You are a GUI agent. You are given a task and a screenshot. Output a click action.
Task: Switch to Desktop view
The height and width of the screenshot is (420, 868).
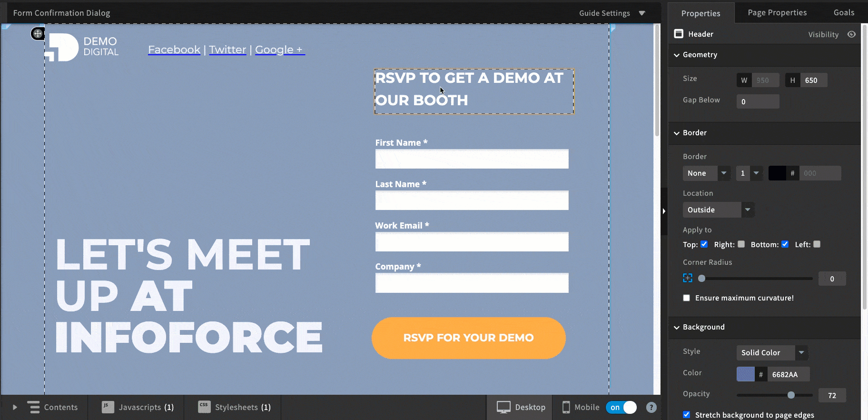[x=521, y=407]
